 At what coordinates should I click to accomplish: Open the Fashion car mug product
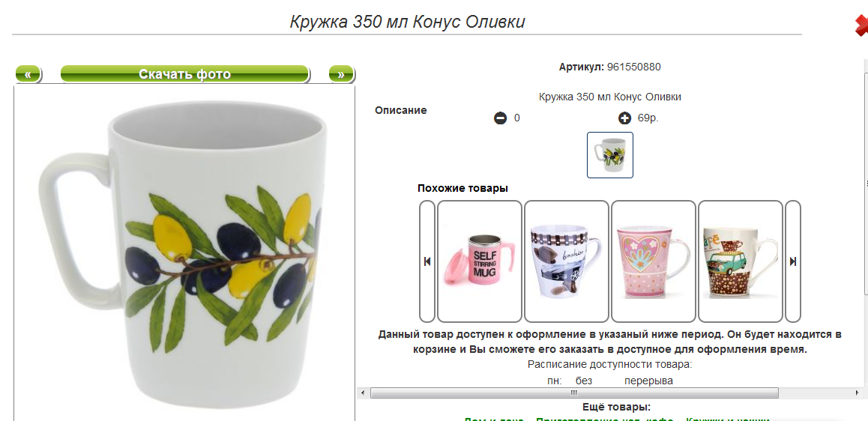(567, 261)
